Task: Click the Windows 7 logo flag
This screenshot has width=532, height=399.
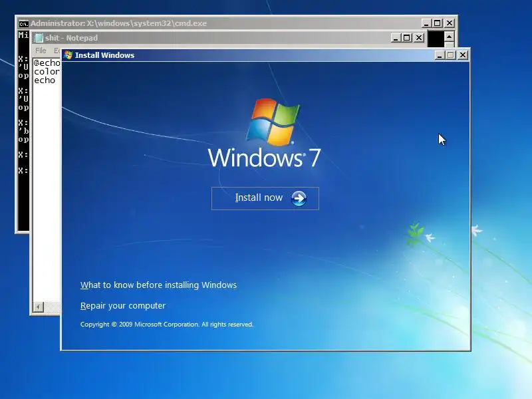Action: click(x=273, y=122)
